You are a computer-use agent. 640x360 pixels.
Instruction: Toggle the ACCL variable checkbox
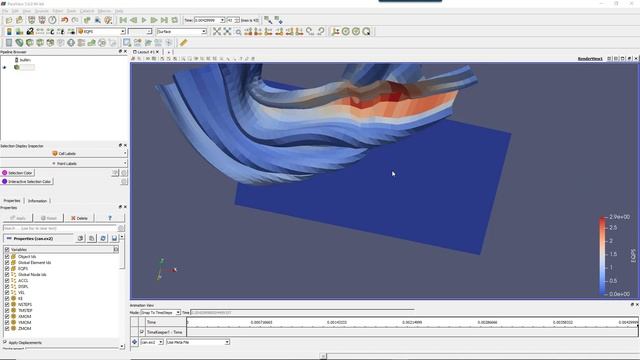click(x=7, y=280)
